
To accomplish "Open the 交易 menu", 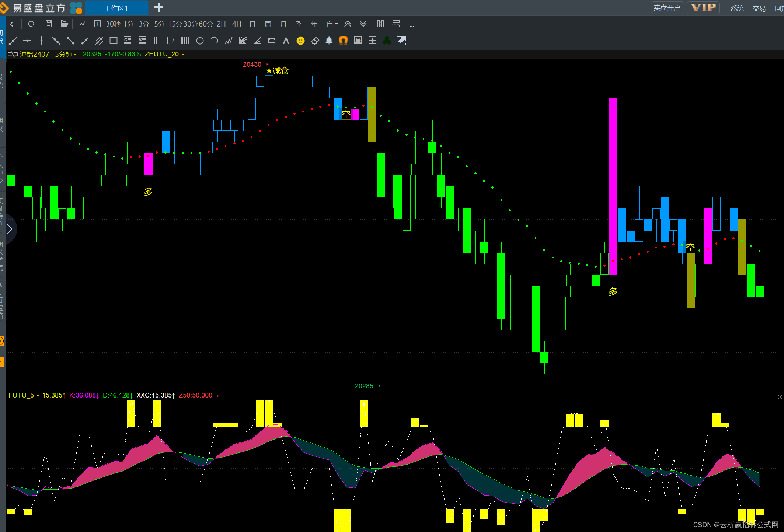I will coord(759,8).
